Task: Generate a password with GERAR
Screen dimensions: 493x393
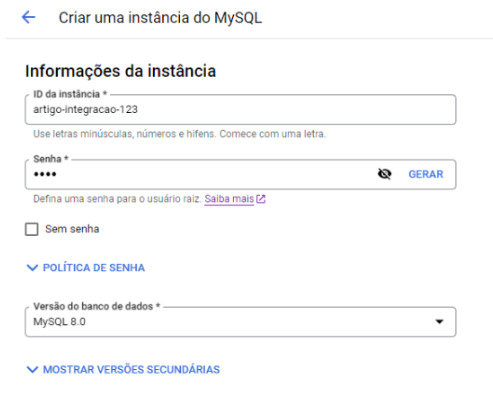Action: tap(426, 174)
